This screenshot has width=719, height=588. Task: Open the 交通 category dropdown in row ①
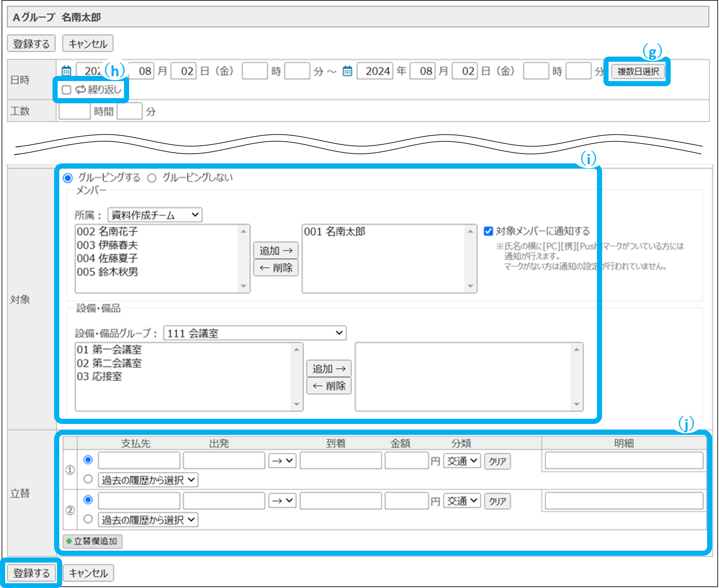pyautogui.click(x=462, y=461)
